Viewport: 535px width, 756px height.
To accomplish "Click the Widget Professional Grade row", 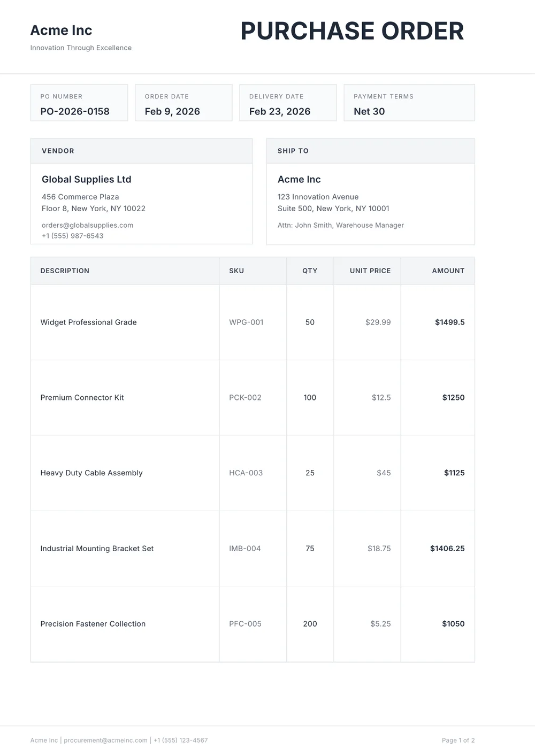I will (88, 322).
